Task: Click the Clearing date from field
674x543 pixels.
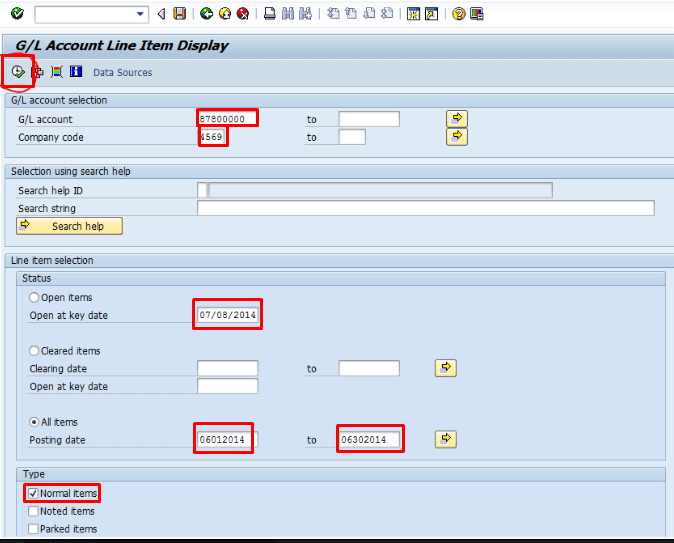Action: (227, 369)
